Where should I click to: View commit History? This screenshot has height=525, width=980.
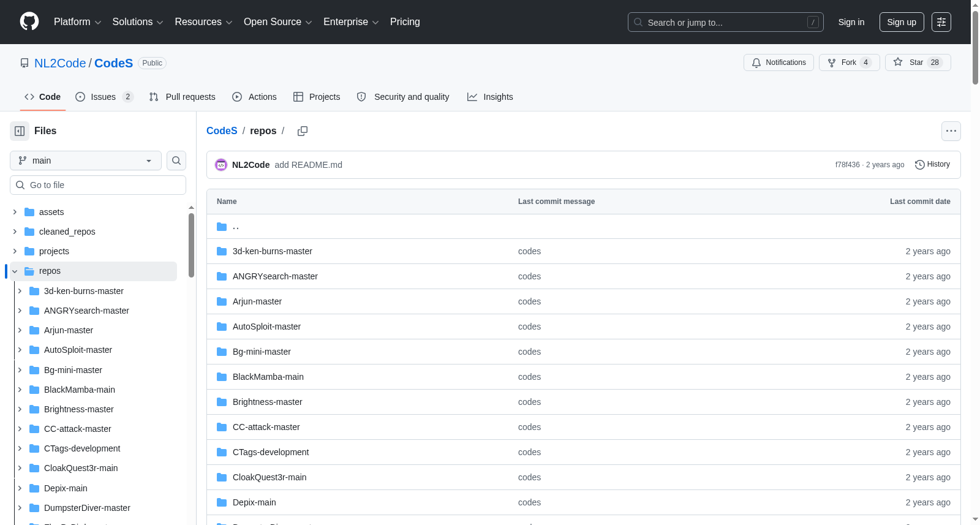(x=932, y=165)
